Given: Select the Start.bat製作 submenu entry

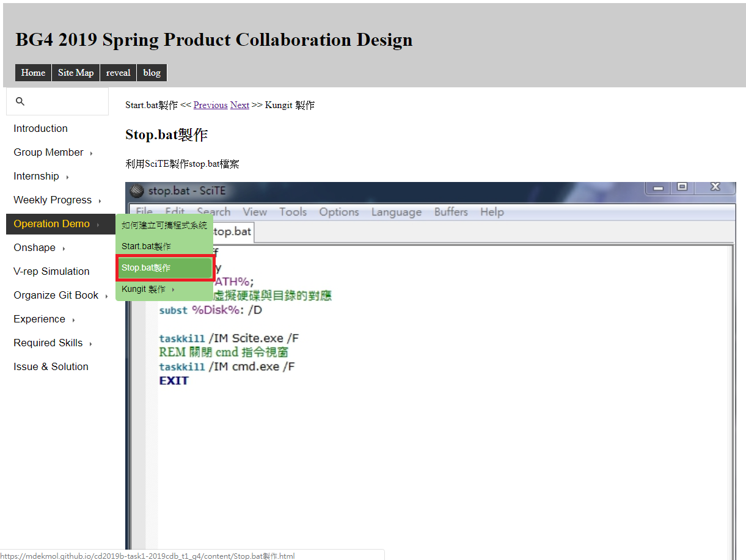Looking at the screenshot, I should click(146, 247).
